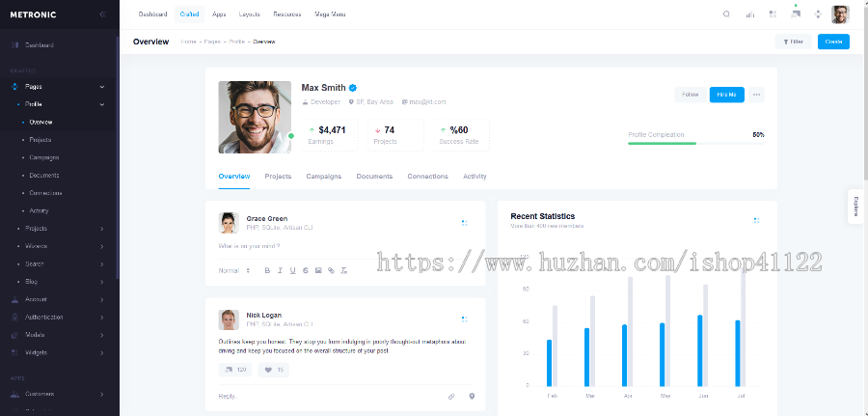Screen dimensions: 868x416
Task: Switch to the Projects profile tab
Action: (278, 177)
